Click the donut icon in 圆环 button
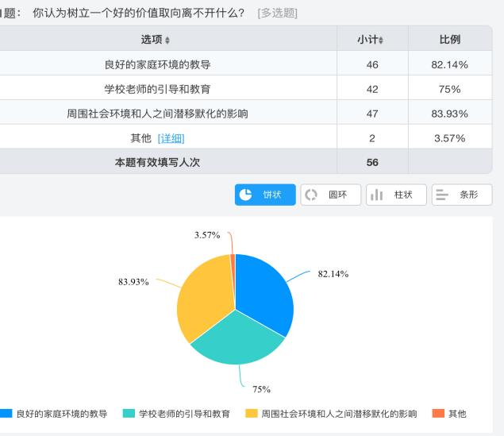The width and height of the screenshot is (504, 436). point(311,195)
